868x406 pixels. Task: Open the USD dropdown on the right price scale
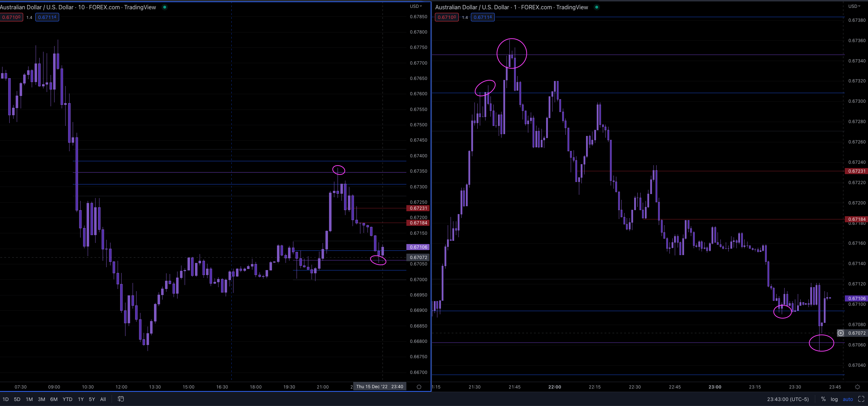point(854,6)
